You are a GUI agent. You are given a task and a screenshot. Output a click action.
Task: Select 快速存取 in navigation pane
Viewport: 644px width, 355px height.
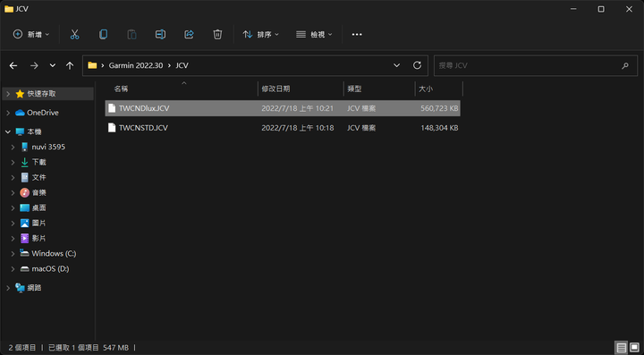41,94
